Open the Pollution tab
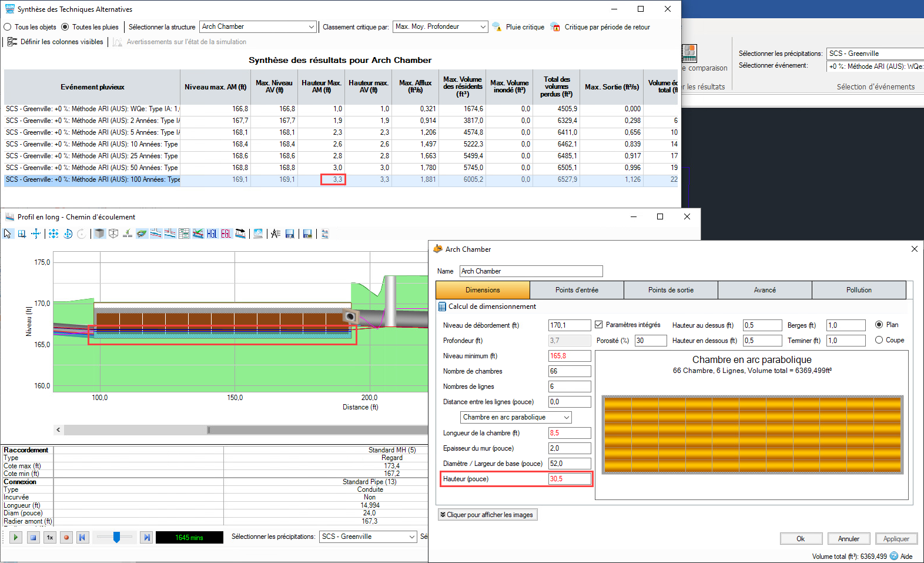Image resolution: width=924 pixels, height=563 pixels. point(859,290)
